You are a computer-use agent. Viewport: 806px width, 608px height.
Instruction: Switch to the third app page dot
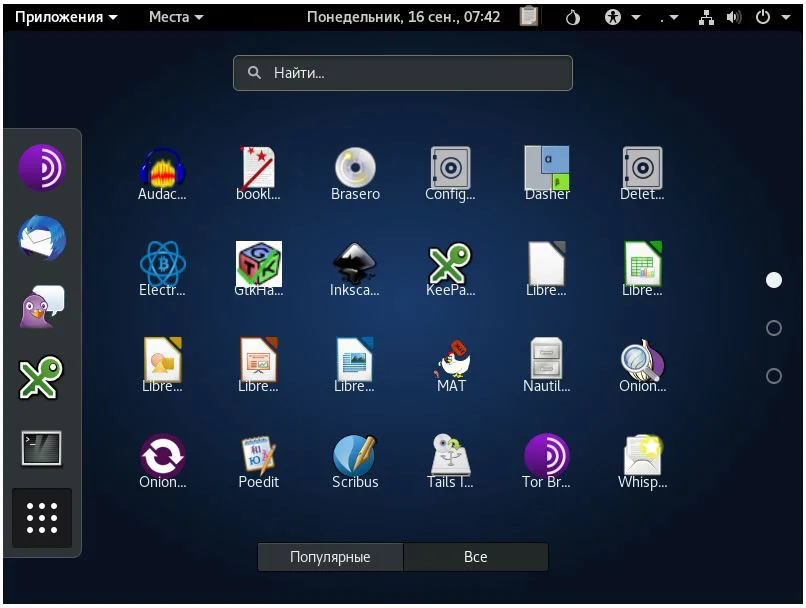tap(773, 376)
